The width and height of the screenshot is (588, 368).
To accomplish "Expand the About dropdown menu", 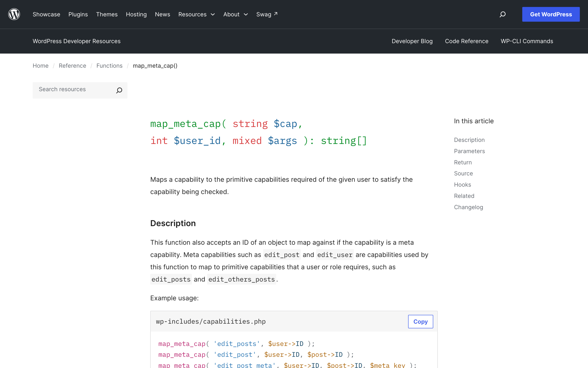I will (x=235, y=14).
